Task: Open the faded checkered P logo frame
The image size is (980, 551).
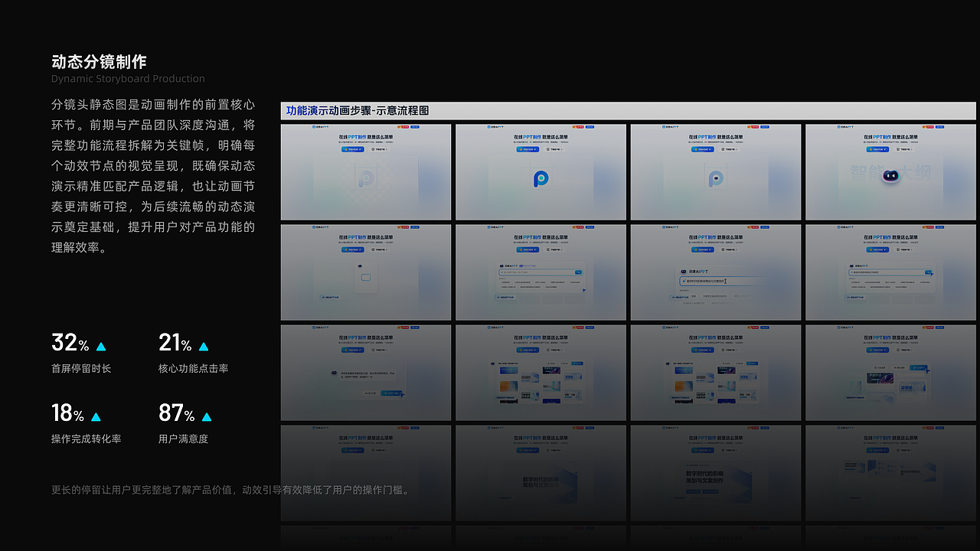Action: pos(366,172)
